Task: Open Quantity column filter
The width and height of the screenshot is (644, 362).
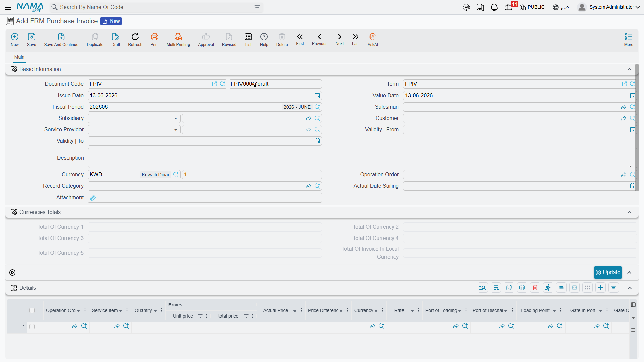Action: pos(155,311)
